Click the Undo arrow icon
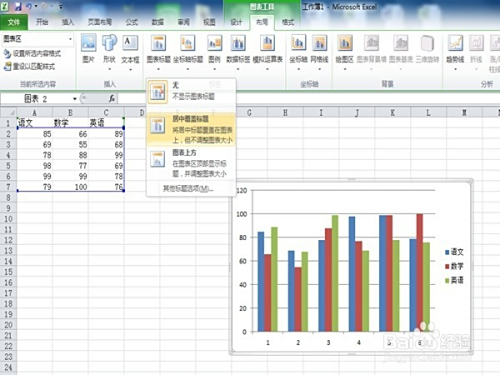This screenshot has width=500, height=375. 29,6
